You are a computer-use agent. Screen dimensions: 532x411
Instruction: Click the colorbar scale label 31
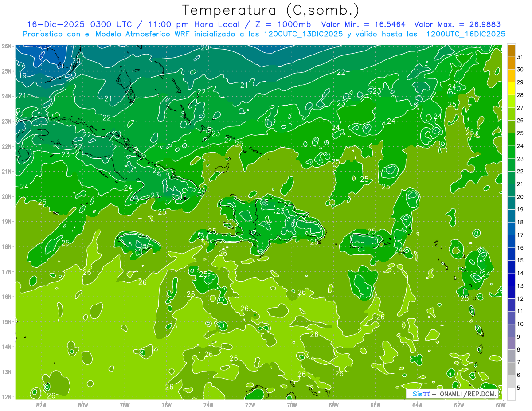[520, 57]
